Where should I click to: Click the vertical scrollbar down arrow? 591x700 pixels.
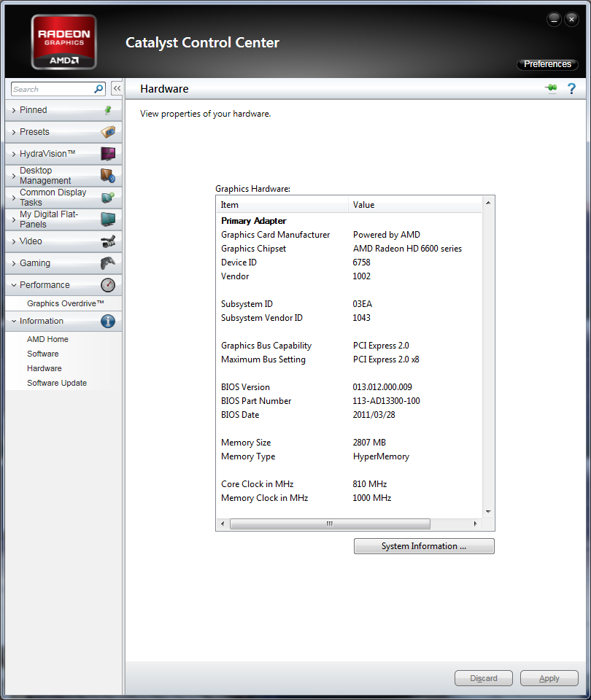pos(488,512)
